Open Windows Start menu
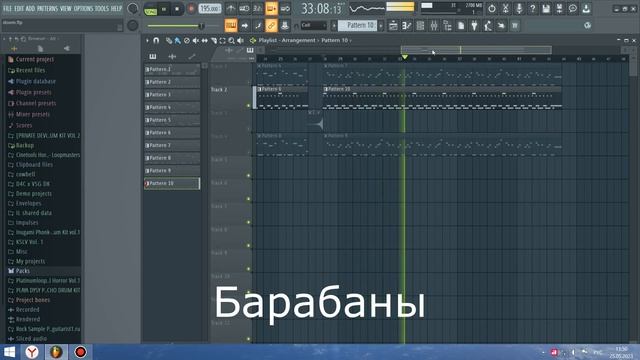This screenshot has height=360, width=640. click(x=9, y=352)
